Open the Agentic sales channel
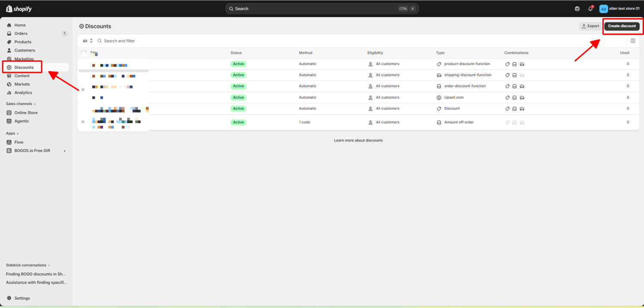This screenshot has height=308, width=644. tap(21, 121)
